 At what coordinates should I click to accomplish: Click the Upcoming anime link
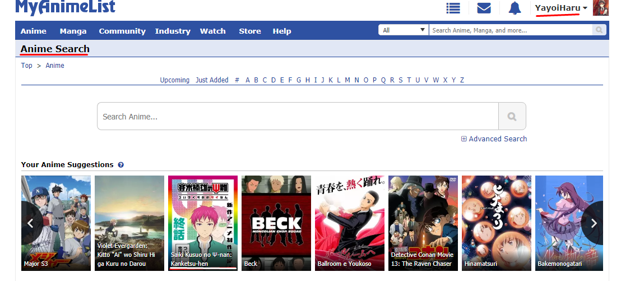point(174,80)
